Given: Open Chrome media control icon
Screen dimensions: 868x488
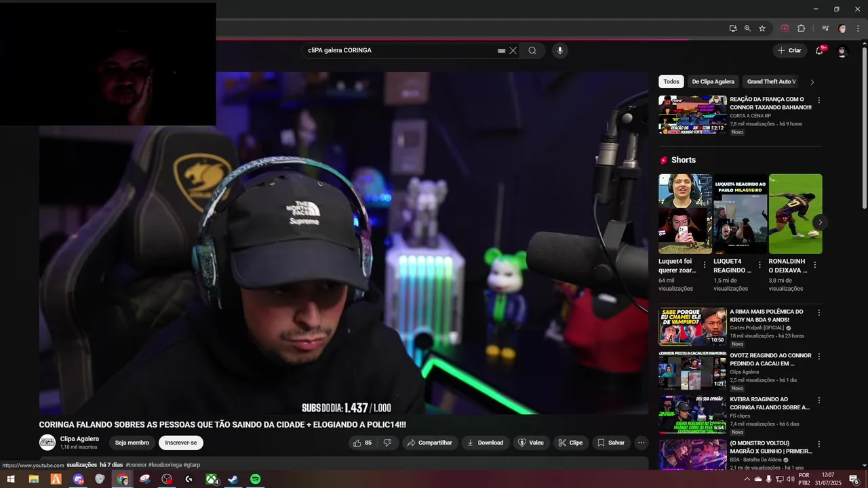Looking at the screenshot, I should tap(825, 28).
